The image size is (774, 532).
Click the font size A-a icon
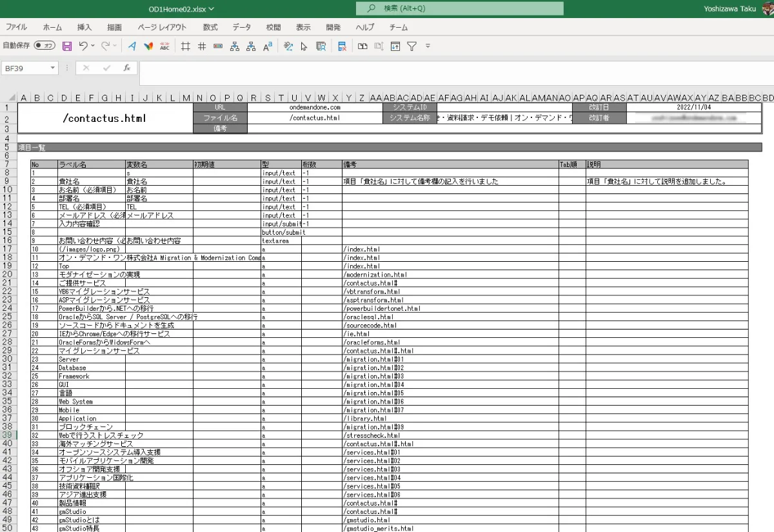click(267, 46)
